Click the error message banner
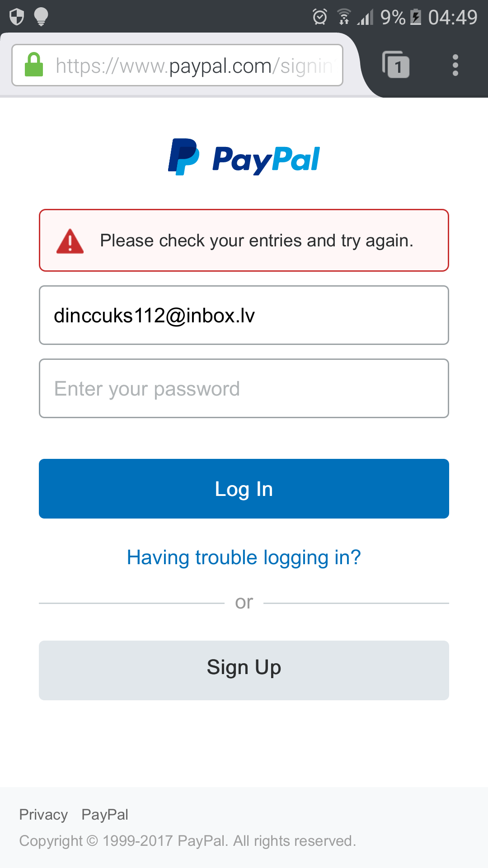Image resolution: width=488 pixels, height=868 pixels. (244, 240)
